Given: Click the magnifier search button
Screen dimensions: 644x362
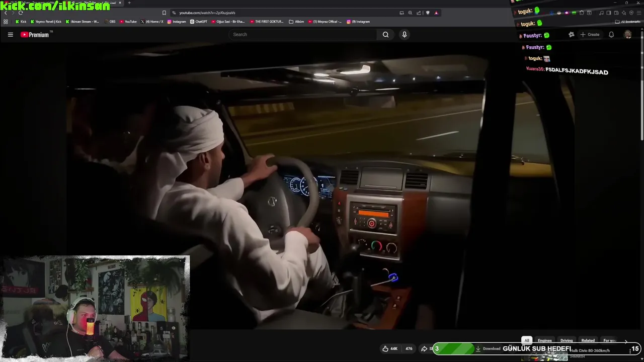Looking at the screenshot, I should click(x=385, y=35).
